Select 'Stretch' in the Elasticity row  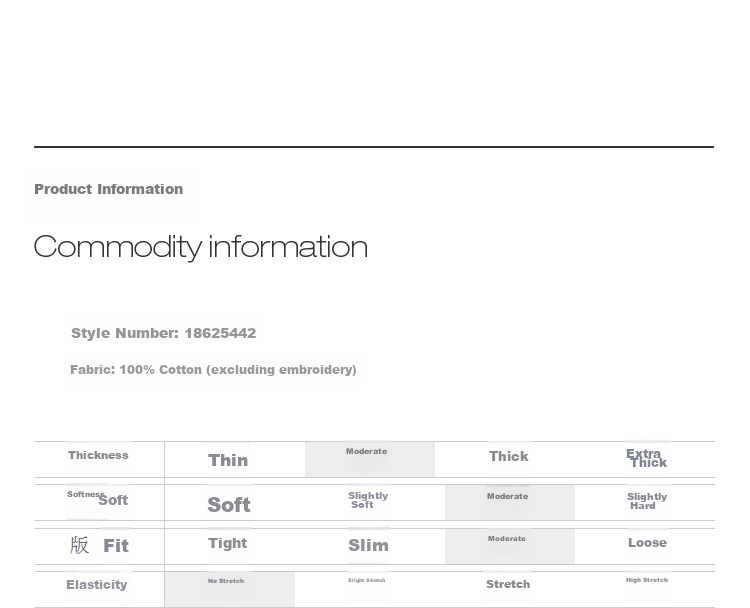click(x=508, y=584)
